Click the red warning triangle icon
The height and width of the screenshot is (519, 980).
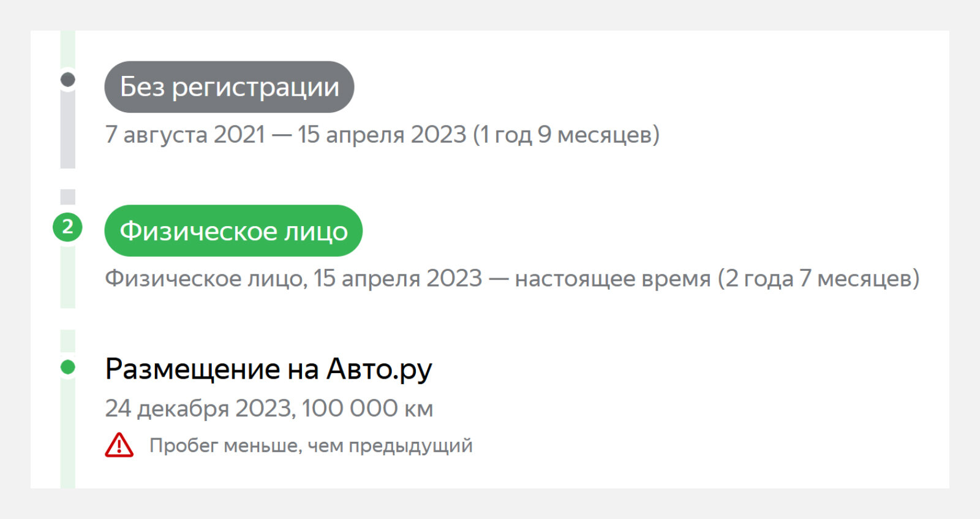pos(119,445)
